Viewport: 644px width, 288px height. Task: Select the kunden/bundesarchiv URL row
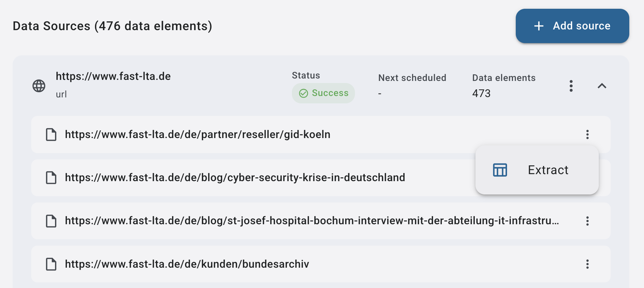[x=187, y=264]
